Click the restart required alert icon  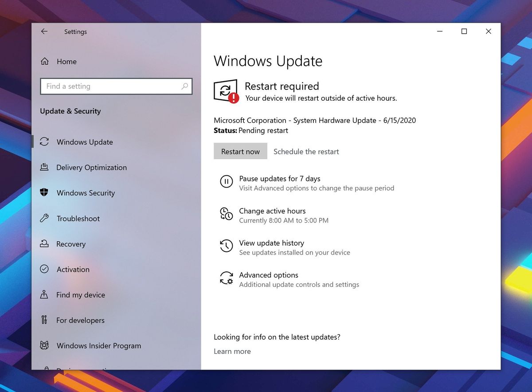click(226, 91)
